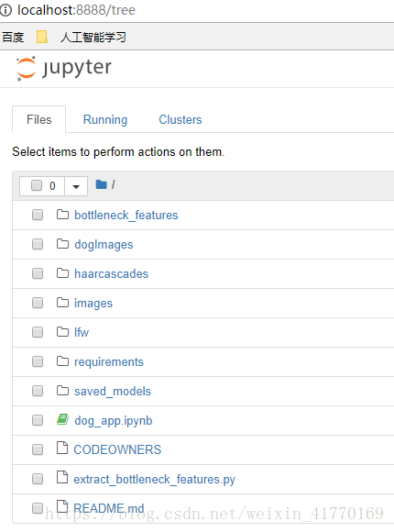Click the notebook icon beside dog_app.ipynb

tap(62, 420)
